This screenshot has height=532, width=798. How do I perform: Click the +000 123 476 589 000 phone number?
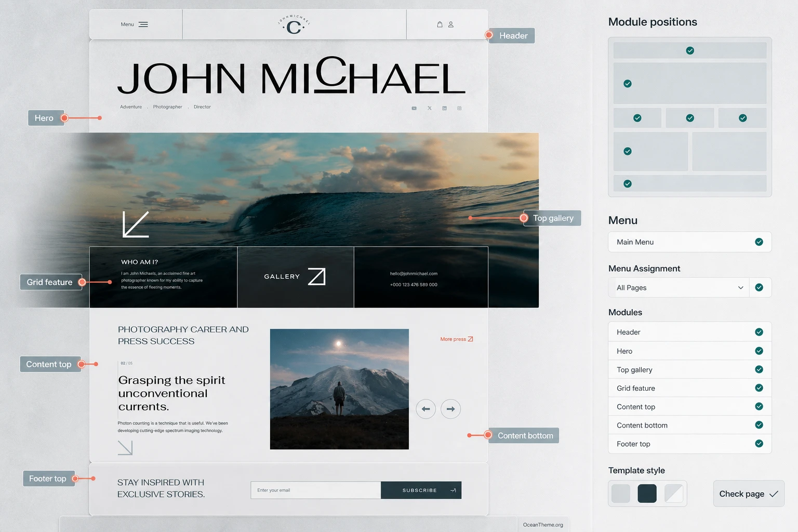tap(414, 285)
